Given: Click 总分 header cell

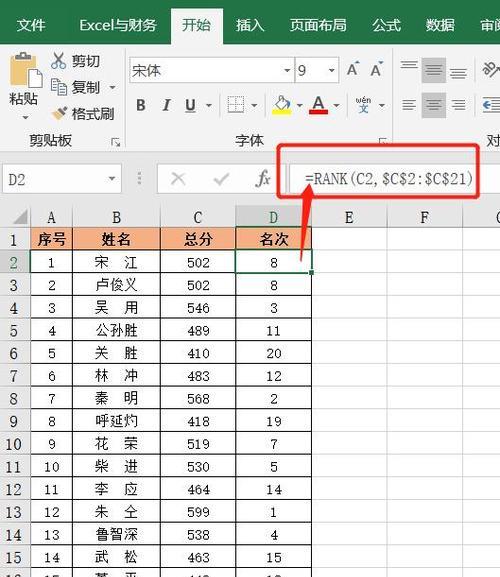Looking at the screenshot, I should (198, 239).
